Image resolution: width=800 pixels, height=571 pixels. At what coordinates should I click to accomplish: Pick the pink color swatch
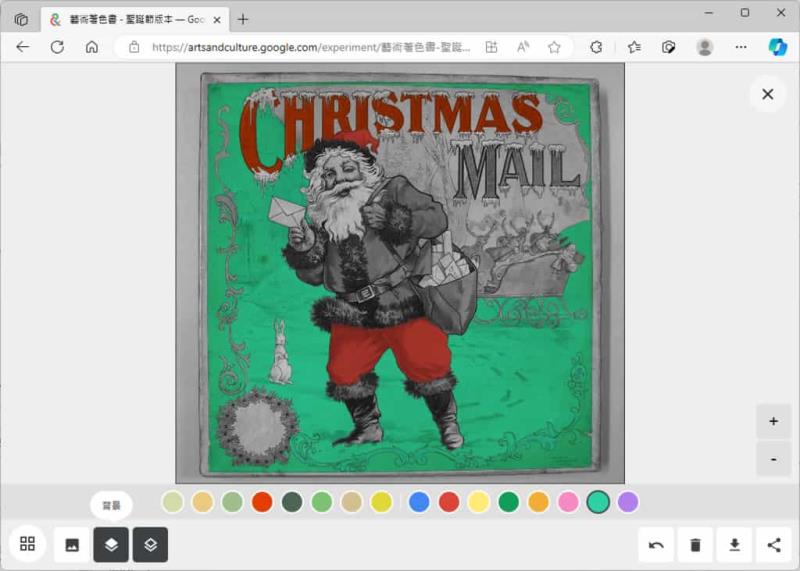(568, 502)
